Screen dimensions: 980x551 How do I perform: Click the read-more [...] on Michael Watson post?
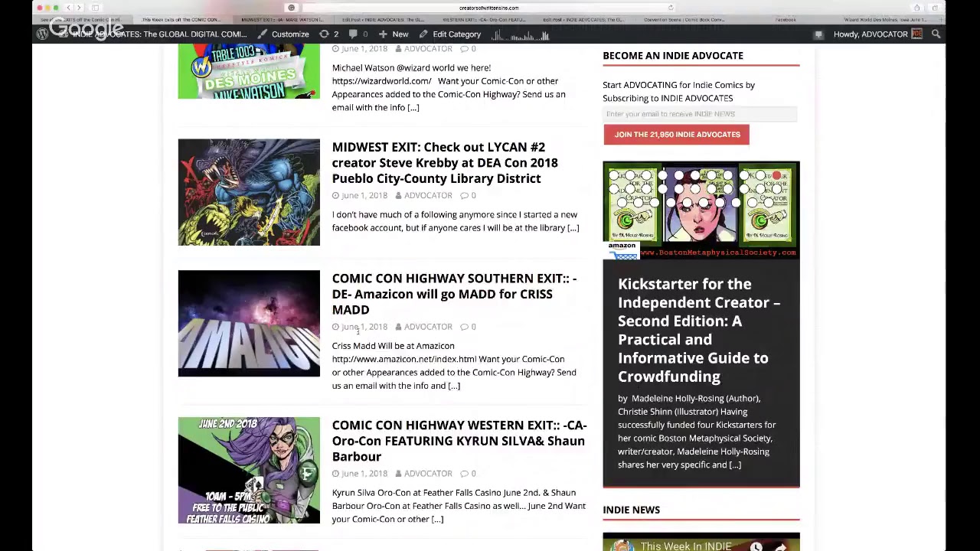click(x=413, y=108)
